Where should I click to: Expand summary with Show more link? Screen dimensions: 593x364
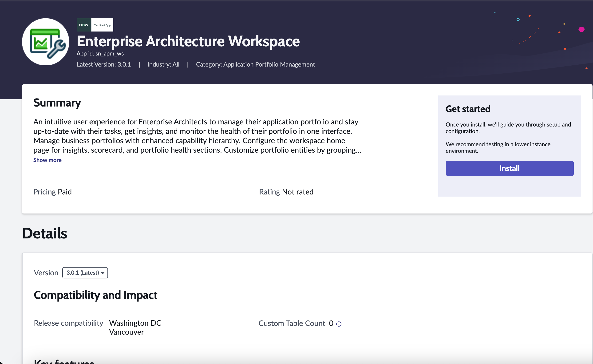pyautogui.click(x=47, y=160)
